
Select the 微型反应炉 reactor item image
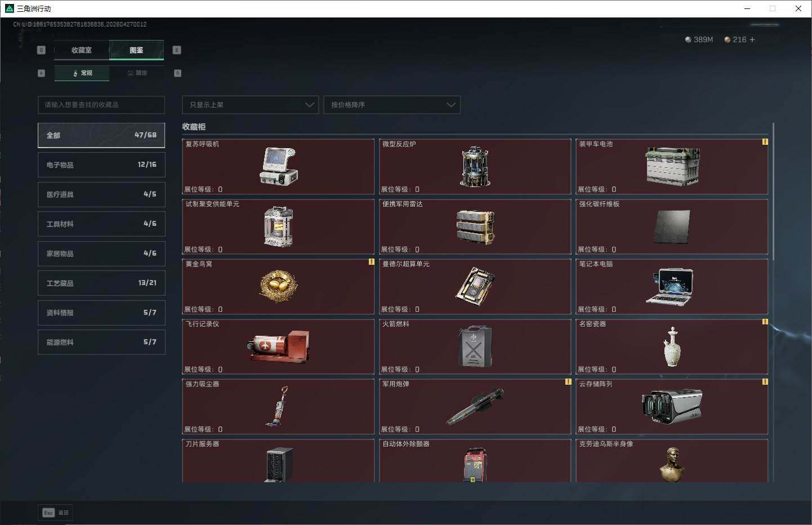(475, 167)
